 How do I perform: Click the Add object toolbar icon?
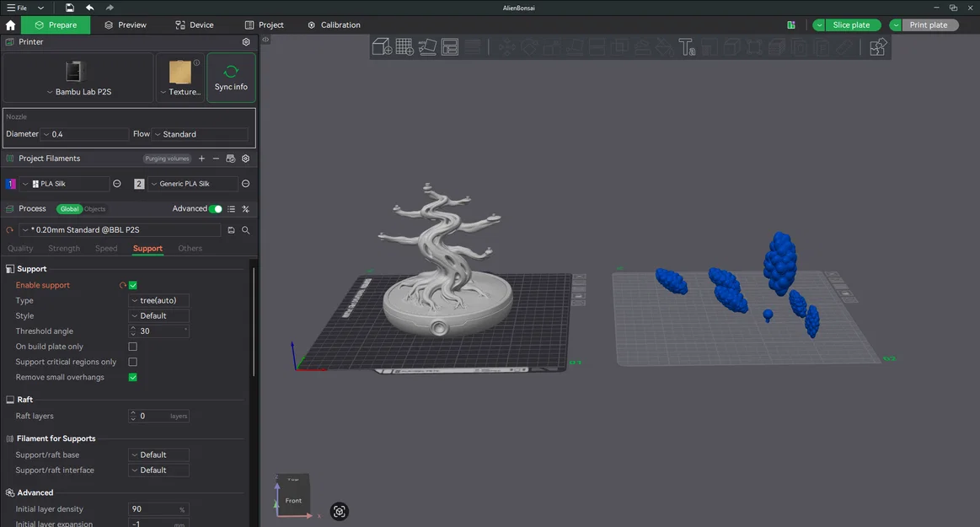click(x=381, y=46)
